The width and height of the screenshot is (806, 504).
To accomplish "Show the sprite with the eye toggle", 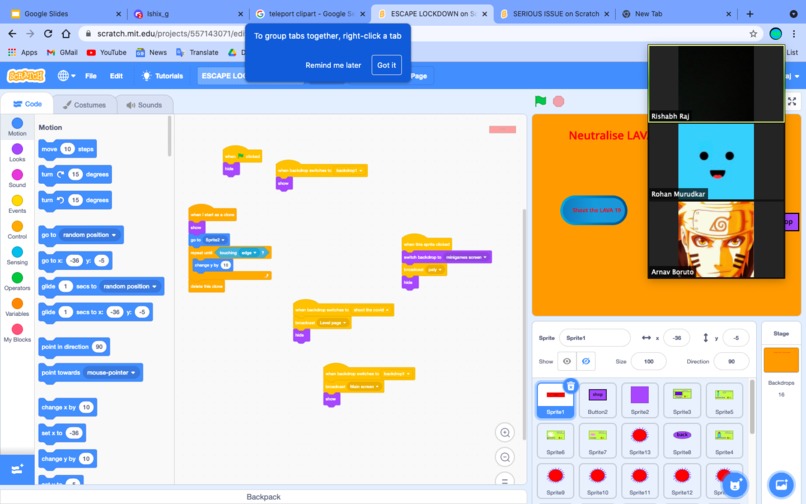I will [567, 361].
